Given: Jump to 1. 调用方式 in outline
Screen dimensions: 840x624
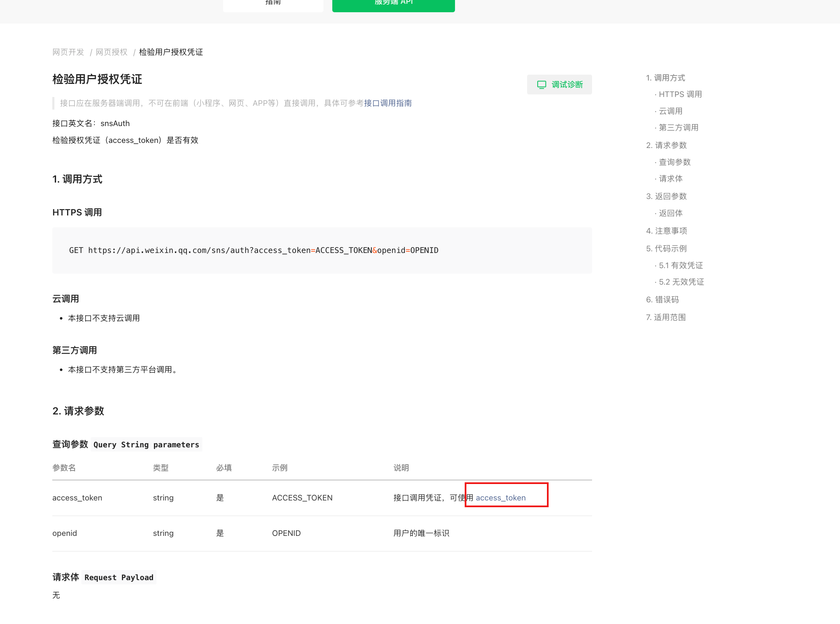Looking at the screenshot, I should point(665,78).
